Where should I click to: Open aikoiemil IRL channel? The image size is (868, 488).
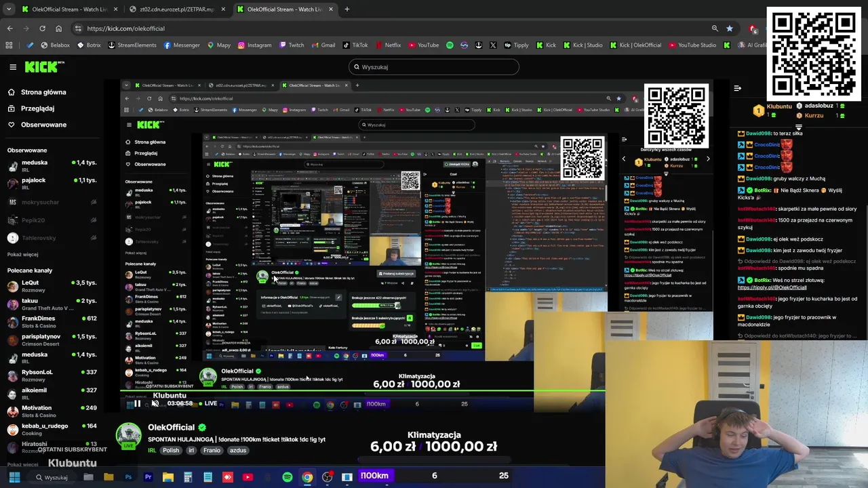(52, 393)
